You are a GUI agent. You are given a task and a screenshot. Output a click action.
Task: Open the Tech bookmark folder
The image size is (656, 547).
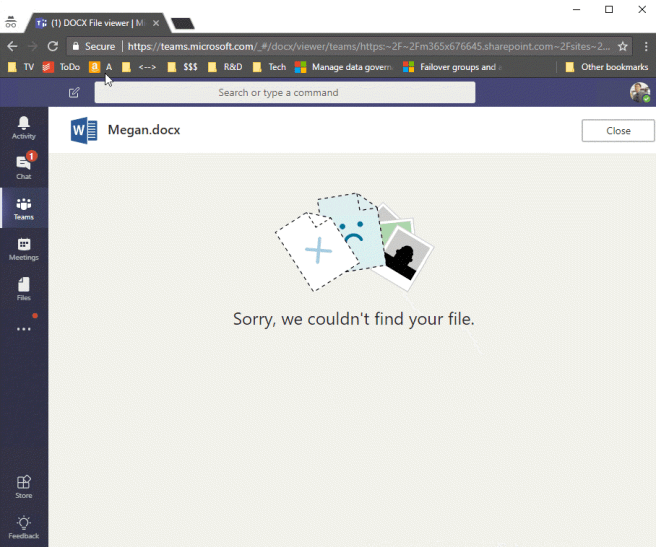(x=269, y=67)
